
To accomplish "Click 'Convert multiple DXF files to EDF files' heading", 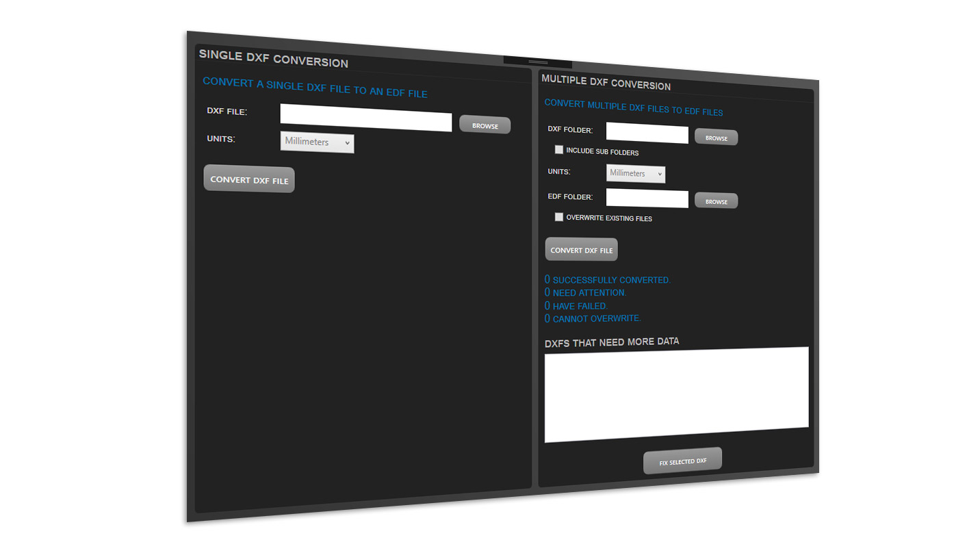I will (x=634, y=107).
